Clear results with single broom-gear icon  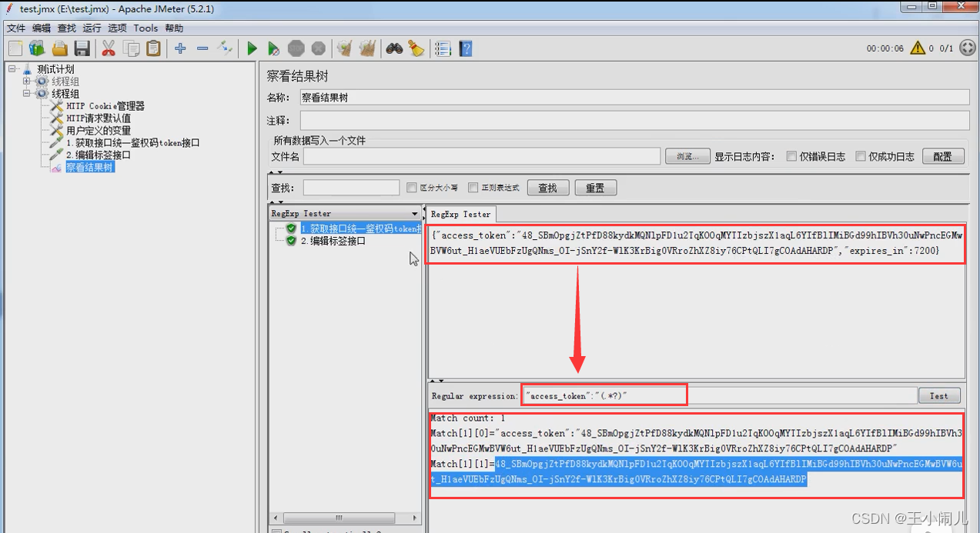click(x=345, y=48)
